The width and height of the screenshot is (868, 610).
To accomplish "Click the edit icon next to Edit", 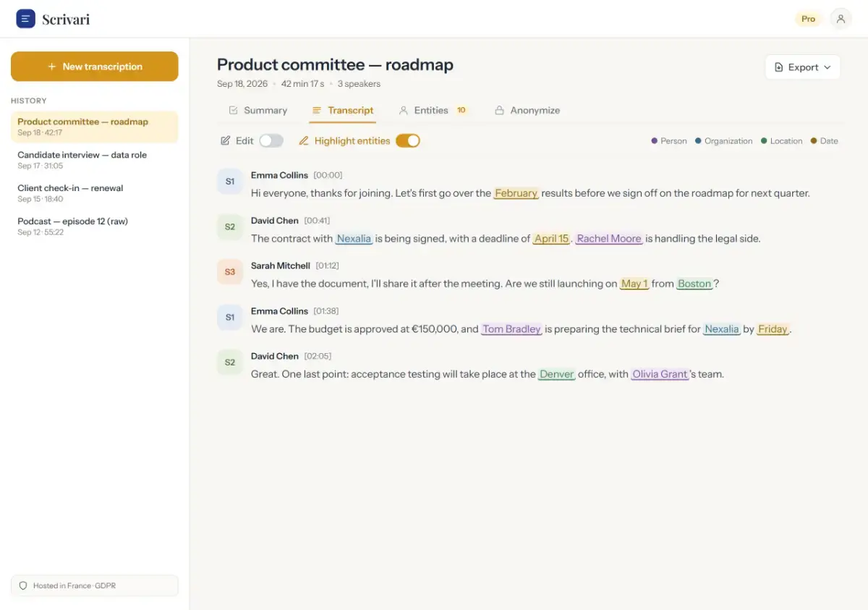I will tap(226, 141).
